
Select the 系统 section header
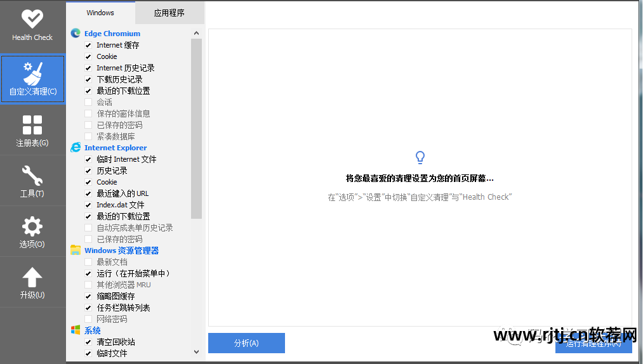tap(92, 330)
